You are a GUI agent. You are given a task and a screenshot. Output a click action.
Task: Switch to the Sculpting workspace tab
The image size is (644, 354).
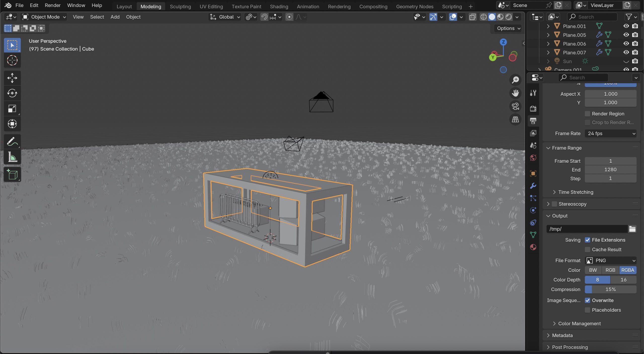point(180,7)
